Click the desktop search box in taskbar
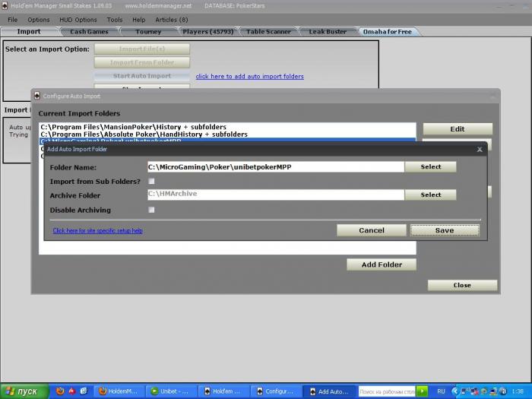The height and width of the screenshot is (399, 532). coord(387,391)
